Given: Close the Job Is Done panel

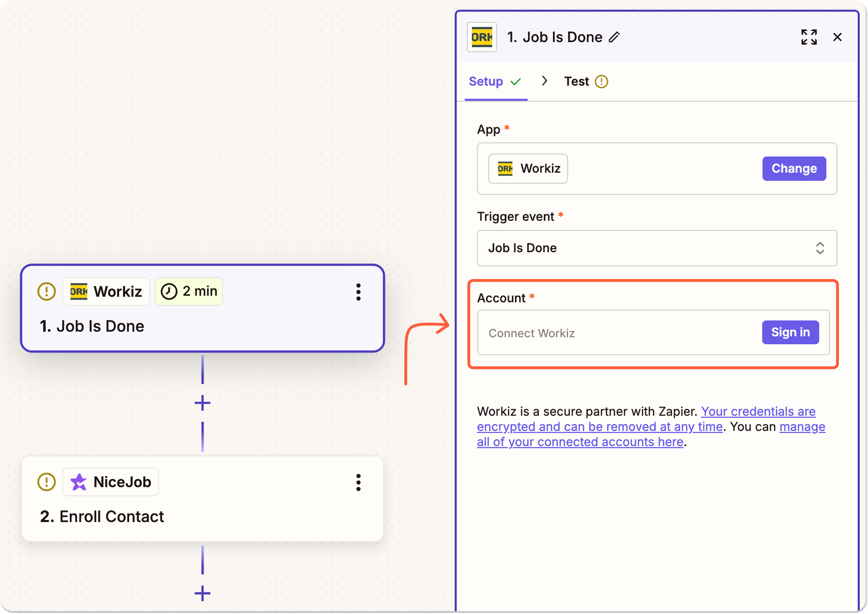Looking at the screenshot, I should (837, 37).
